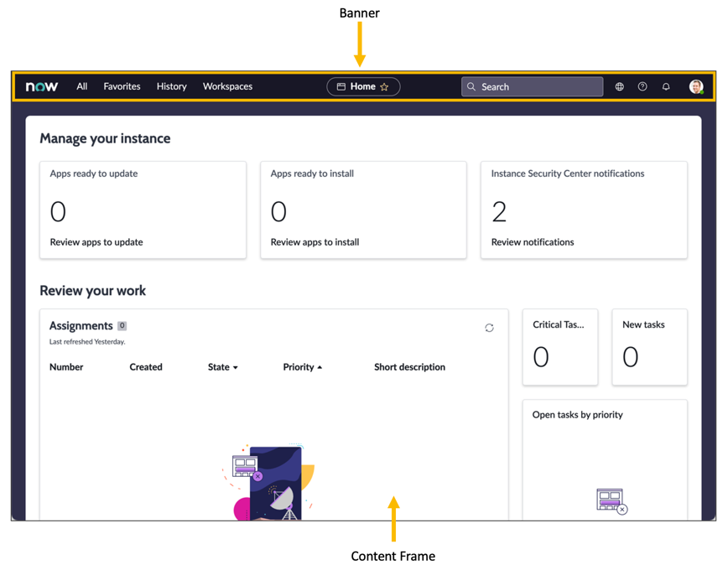Screen dimensions: 728x570
Task: Toggle the Home favorite star
Action: pos(385,86)
